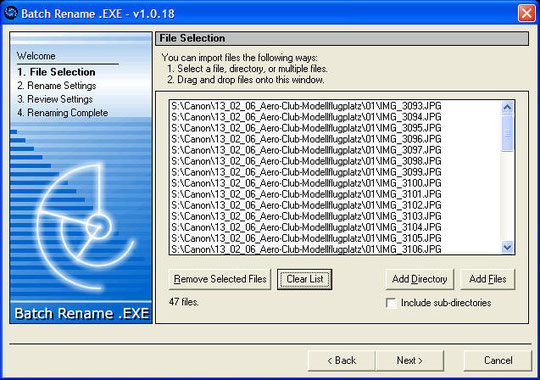The width and height of the screenshot is (540, 380).
Task: Select IMG_3104.JPG in the file list
Action: coord(306,227)
